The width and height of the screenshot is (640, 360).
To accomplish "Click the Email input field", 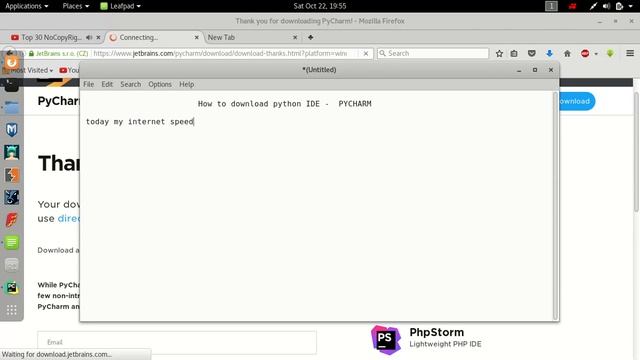I will pos(177,342).
